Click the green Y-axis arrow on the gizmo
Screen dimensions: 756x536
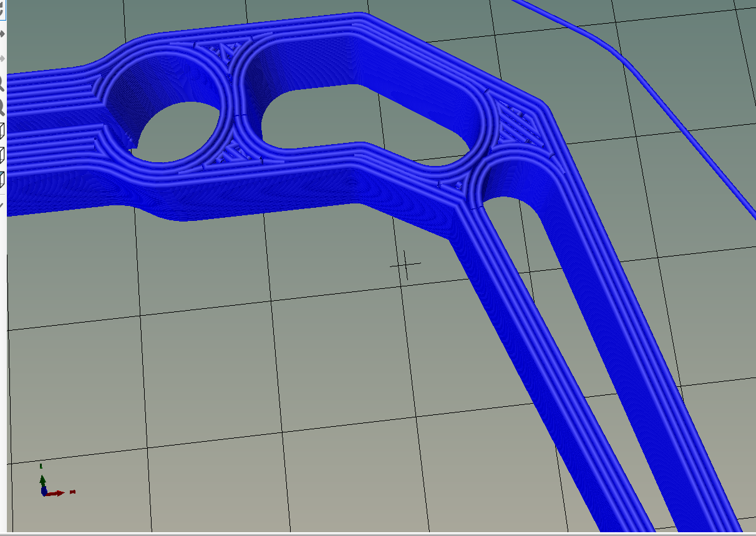[42, 479]
